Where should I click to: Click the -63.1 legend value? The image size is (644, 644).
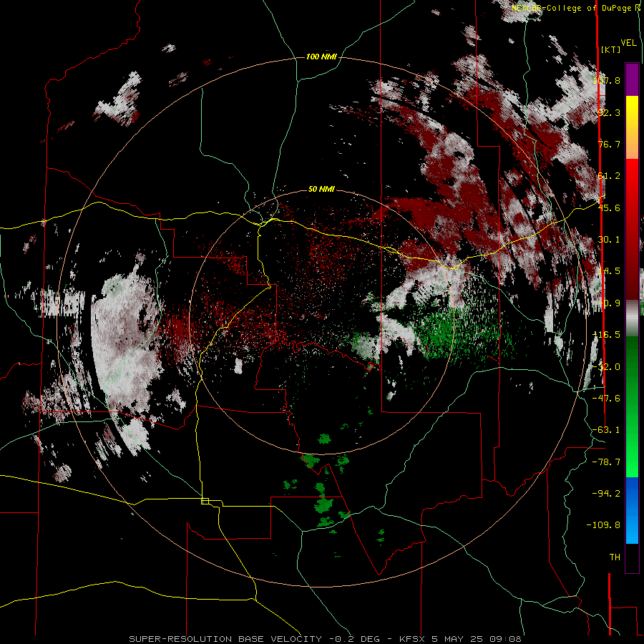(606, 430)
